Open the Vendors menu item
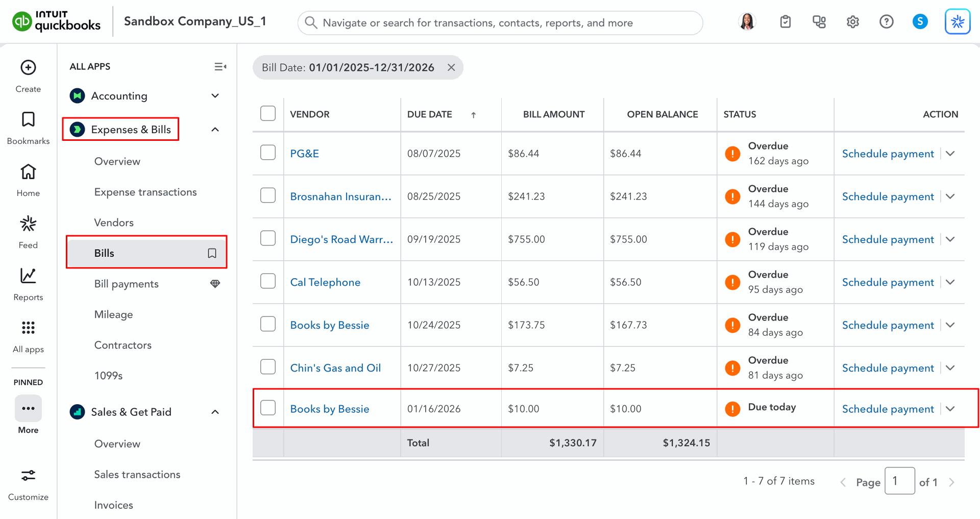 point(114,223)
